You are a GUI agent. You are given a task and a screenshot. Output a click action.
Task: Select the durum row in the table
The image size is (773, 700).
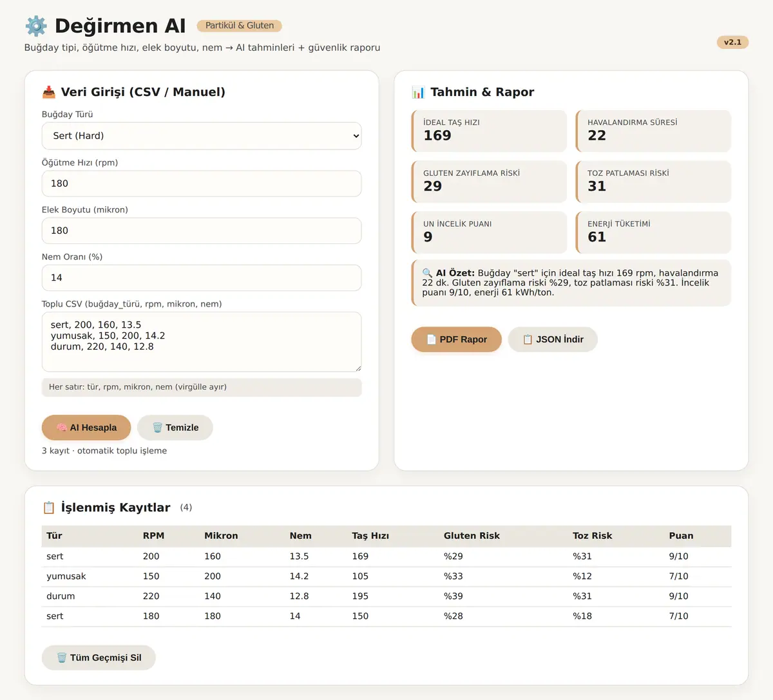pyautogui.click(x=386, y=596)
